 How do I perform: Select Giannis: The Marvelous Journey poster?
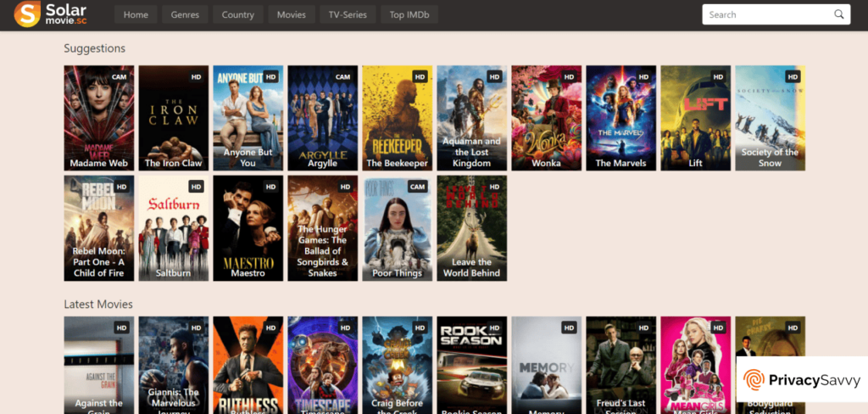pos(173,366)
